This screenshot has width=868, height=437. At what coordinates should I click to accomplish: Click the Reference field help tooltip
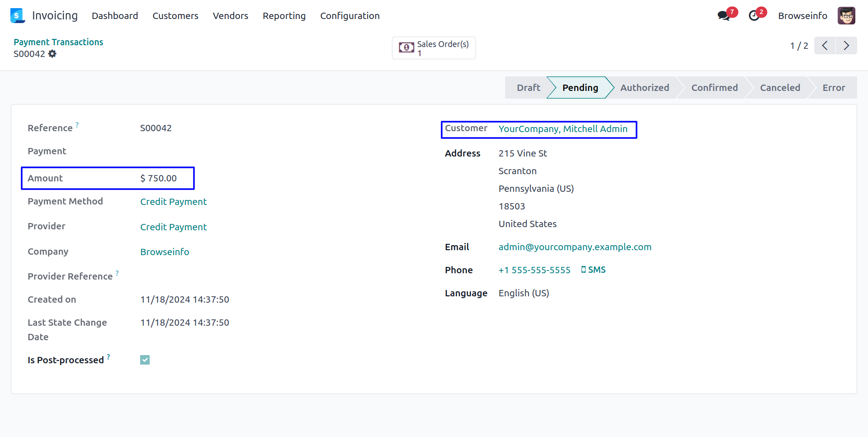coord(77,125)
